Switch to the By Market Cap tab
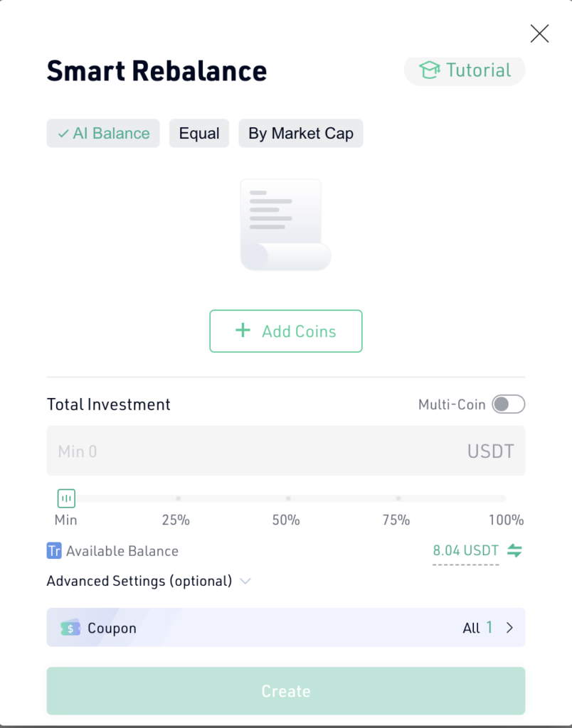This screenshot has height=728, width=572. [x=300, y=133]
